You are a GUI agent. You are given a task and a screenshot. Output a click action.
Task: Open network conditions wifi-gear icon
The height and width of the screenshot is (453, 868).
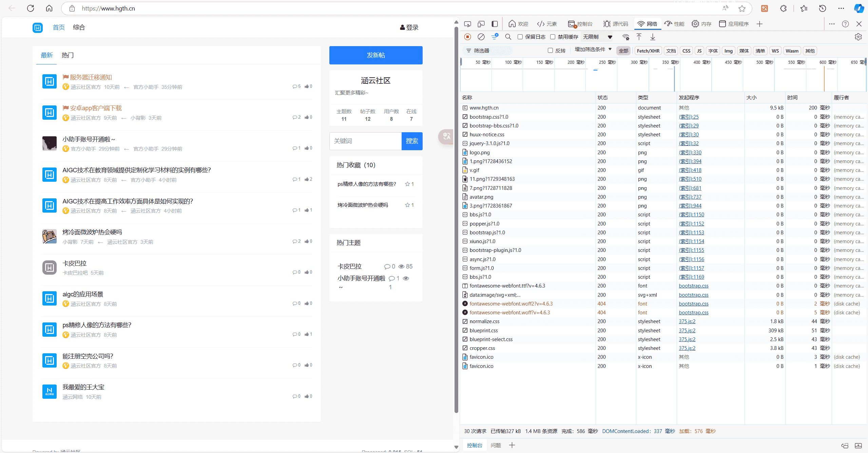click(x=626, y=37)
